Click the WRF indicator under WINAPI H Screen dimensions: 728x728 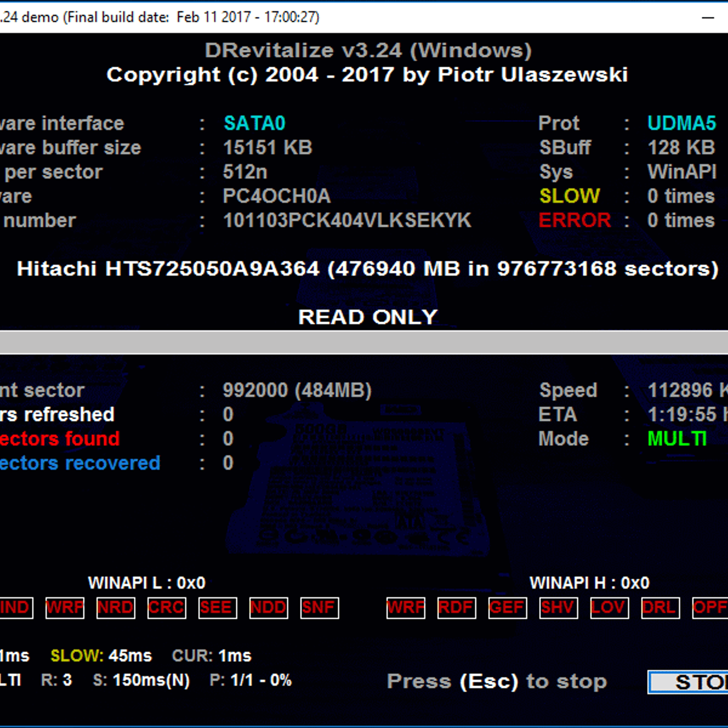pos(406,608)
